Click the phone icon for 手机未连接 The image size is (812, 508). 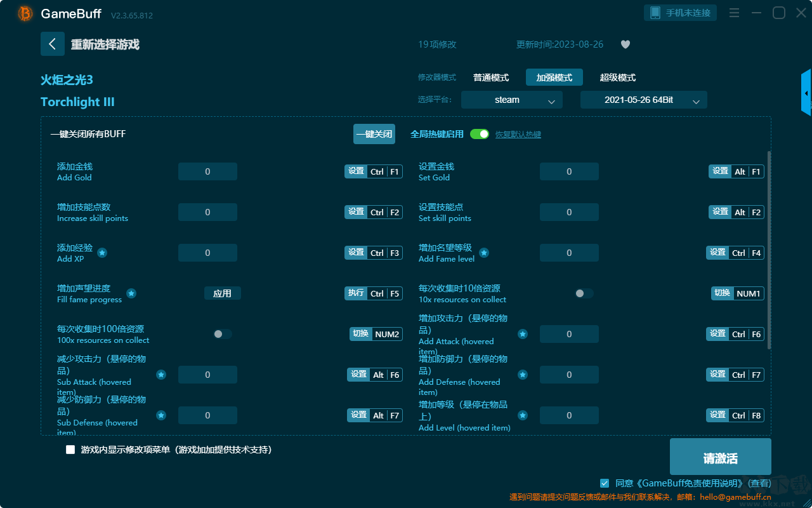coord(655,13)
